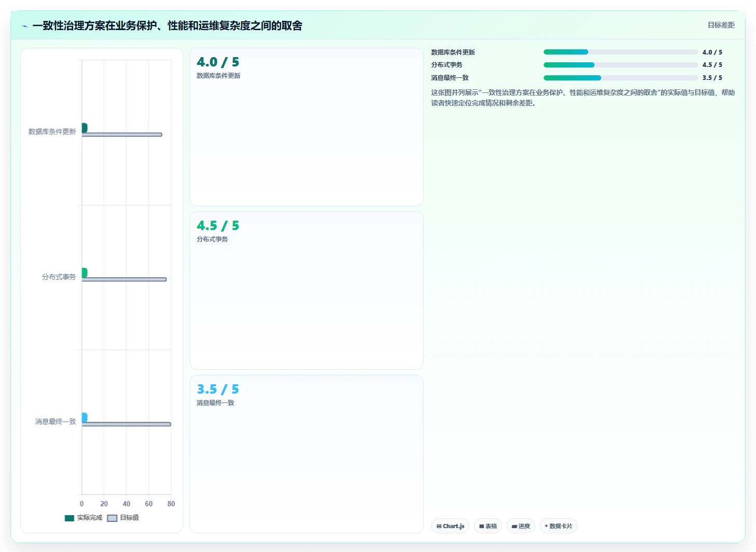Click the 分布式事务 progress row label
This screenshot has height=552, width=756.
(x=447, y=65)
